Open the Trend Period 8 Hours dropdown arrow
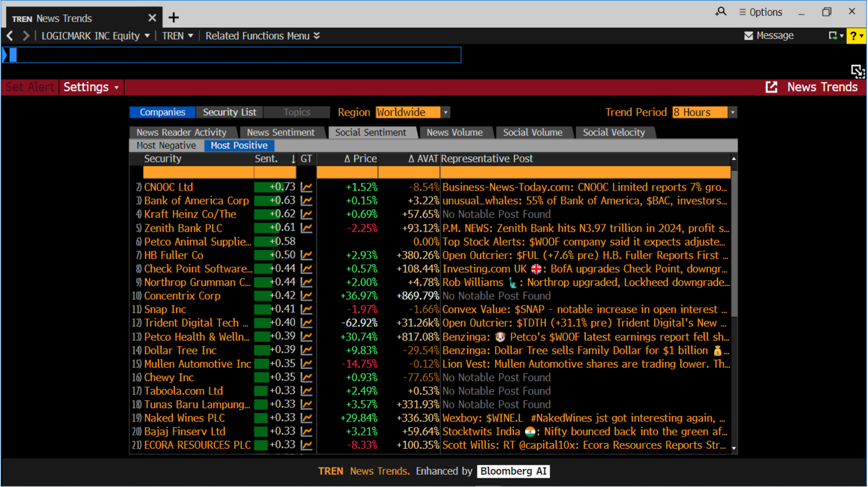Viewport: 868px width, 487px height. [733, 112]
